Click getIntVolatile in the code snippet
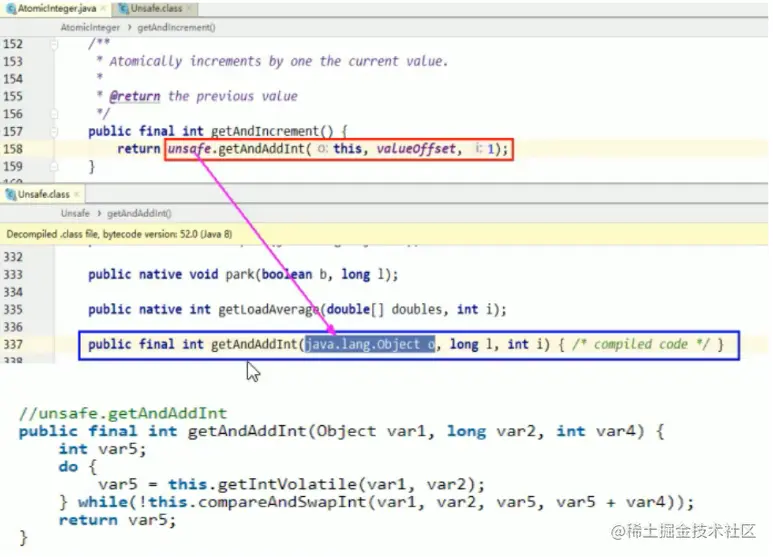 coord(287,484)
